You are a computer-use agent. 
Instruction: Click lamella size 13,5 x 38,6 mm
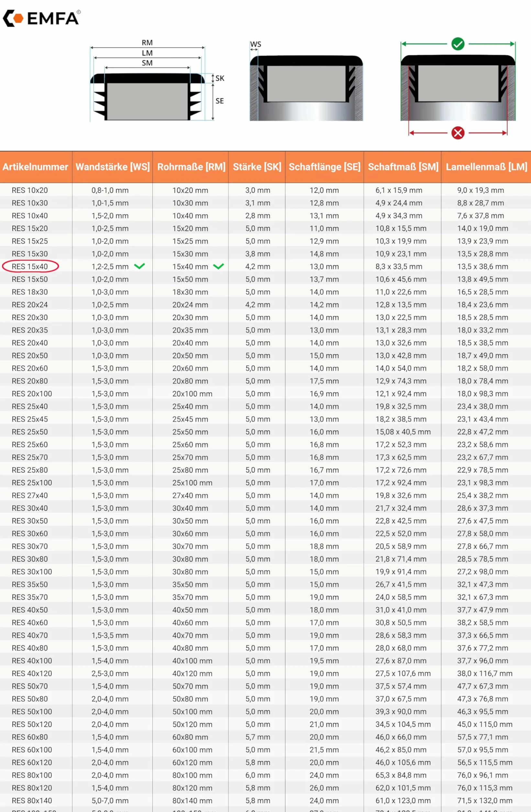482,267
